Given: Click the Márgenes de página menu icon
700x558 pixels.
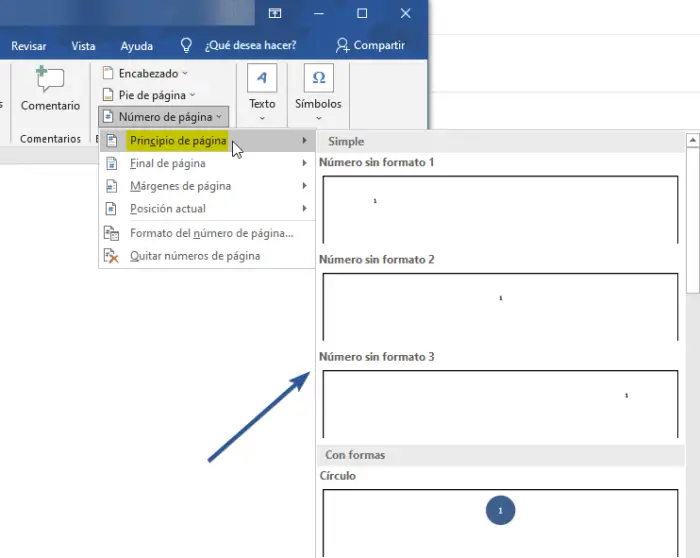Looking at the screenshot, I should [x=112, y=186].
